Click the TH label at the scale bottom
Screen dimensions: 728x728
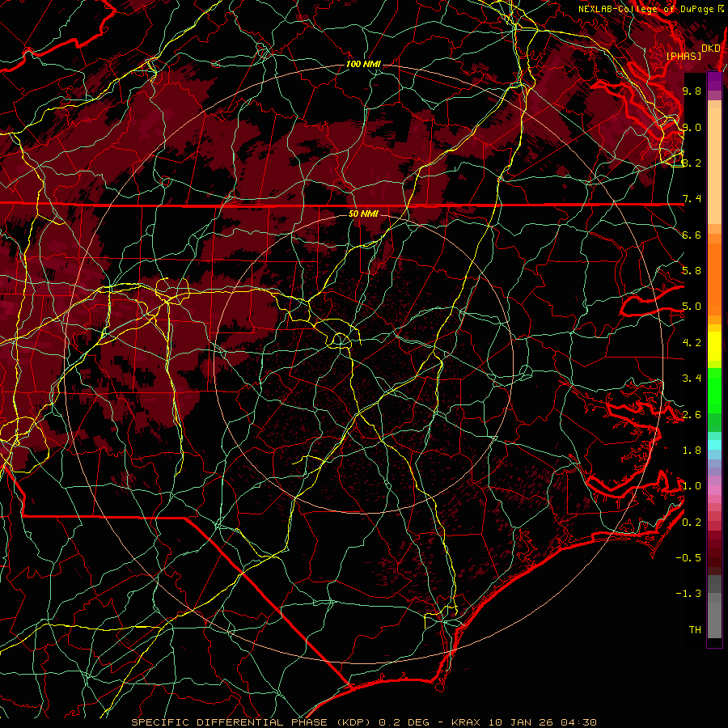(x=695, y=630)
